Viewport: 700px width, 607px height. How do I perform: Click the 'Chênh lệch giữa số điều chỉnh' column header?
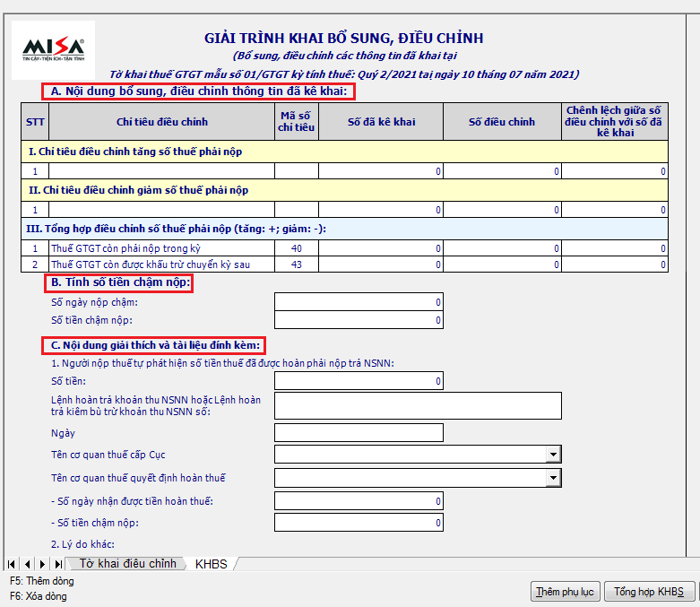click(x=615, y=121)
